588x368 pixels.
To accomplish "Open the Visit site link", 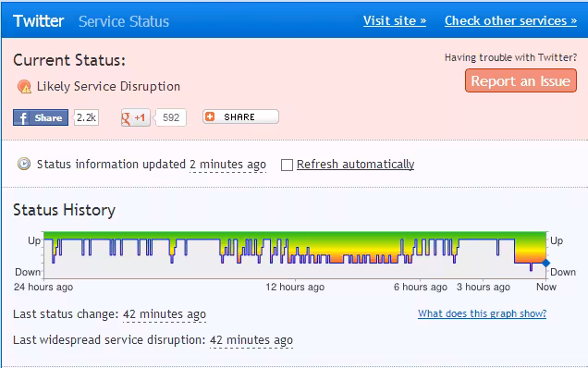I will pyautogui.click(x=395, y=20).
